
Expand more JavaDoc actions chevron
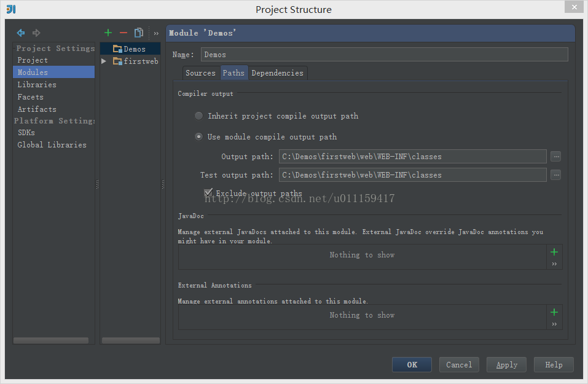pyautogui.click(x=554, y=264)
